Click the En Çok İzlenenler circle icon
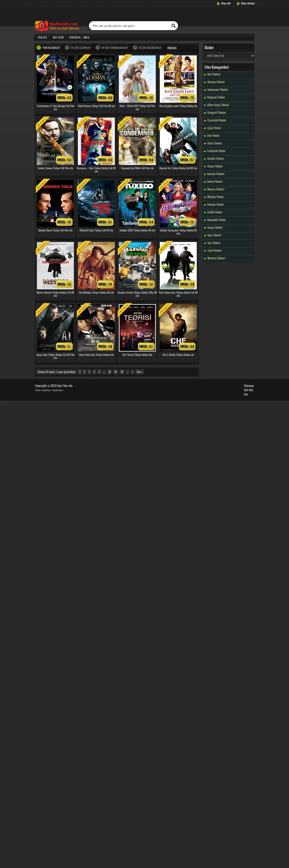This screenshot has width=289, height=868. [x=67, y=48]
